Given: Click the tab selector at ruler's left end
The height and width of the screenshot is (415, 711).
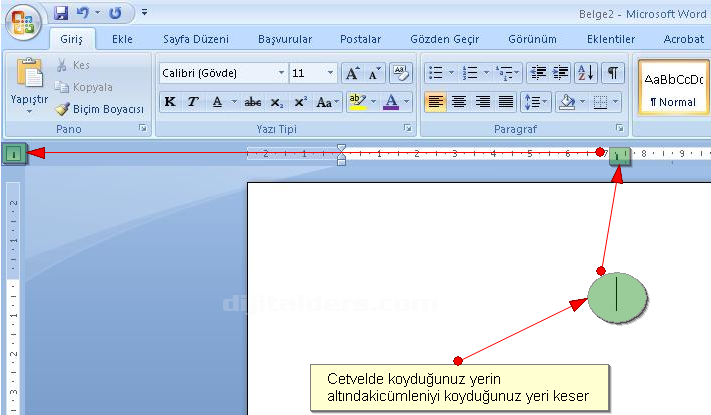Looking at the screenshot, I should (14, 154).
